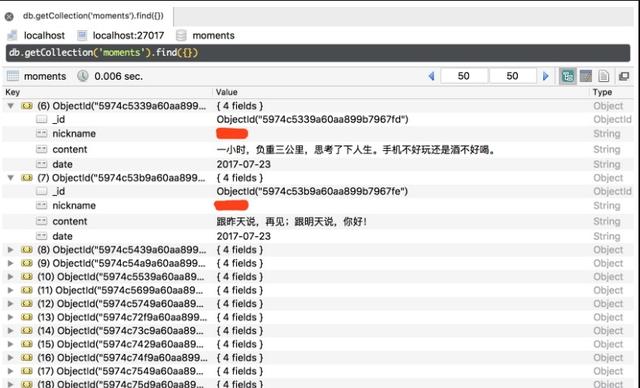Select content value 跟昨天说，再见；跟明天说，你好！
Viewport: 640px width, 388px height.
pos(291,222)
